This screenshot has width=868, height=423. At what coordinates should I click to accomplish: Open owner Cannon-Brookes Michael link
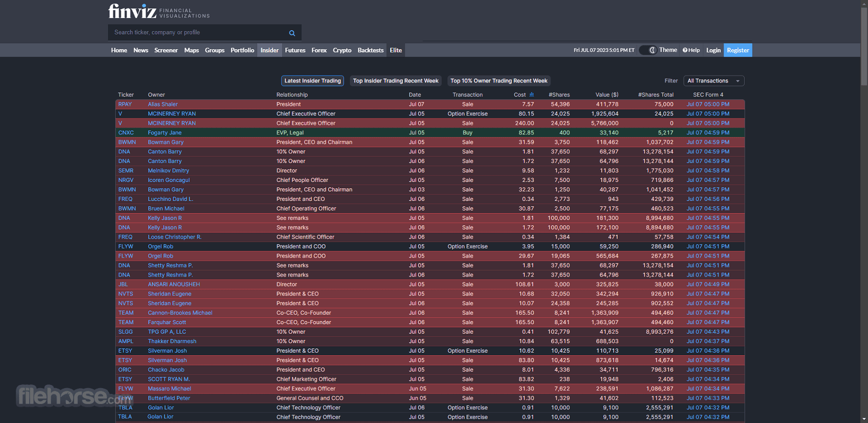[x=180, y=313]
